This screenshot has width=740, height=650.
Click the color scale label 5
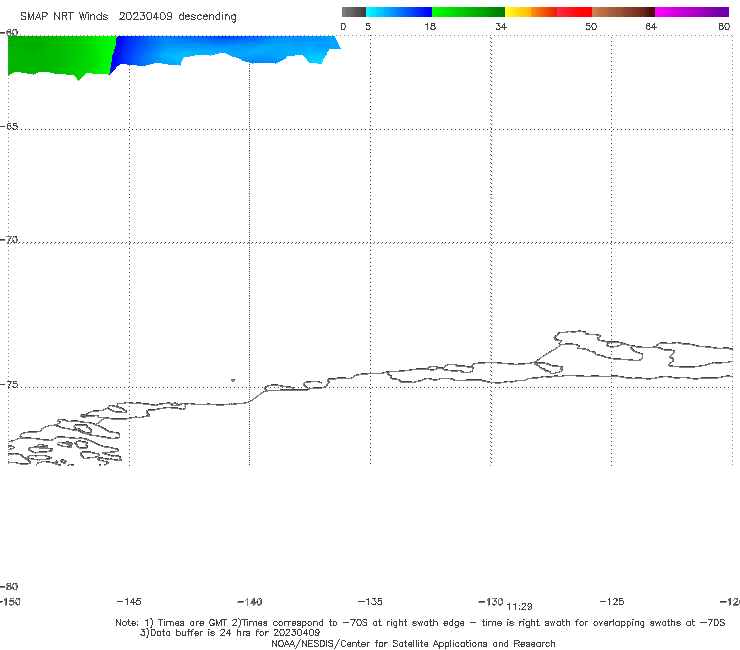tap(368, 27)
